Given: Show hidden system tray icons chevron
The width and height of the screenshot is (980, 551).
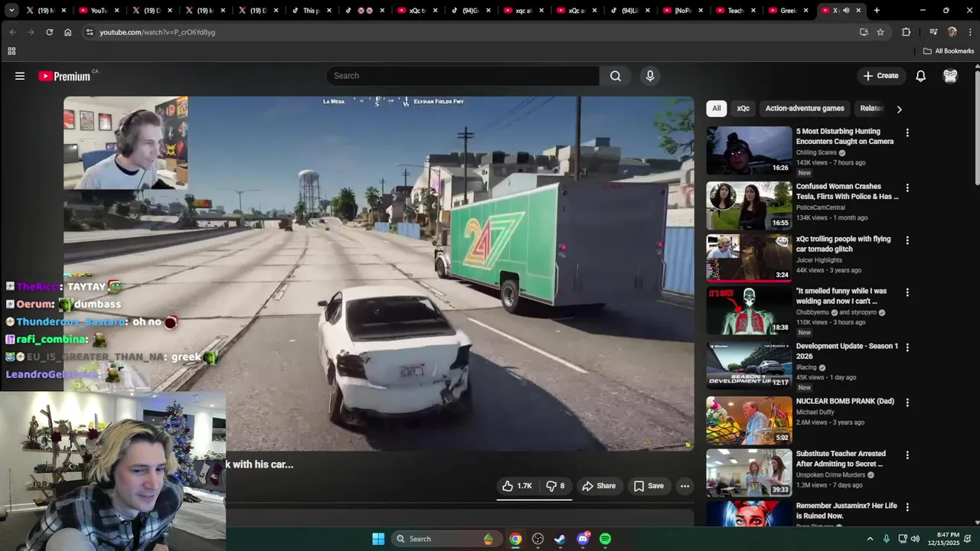Looking at the screenshot, I should 870,539.
